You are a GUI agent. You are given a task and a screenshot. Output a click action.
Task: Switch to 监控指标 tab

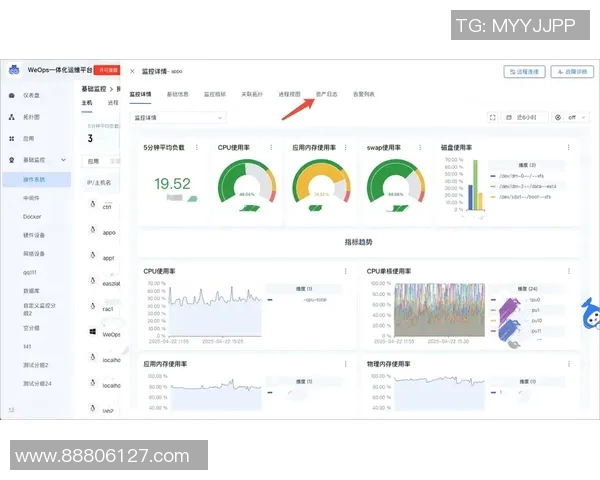tap(215, 94)
